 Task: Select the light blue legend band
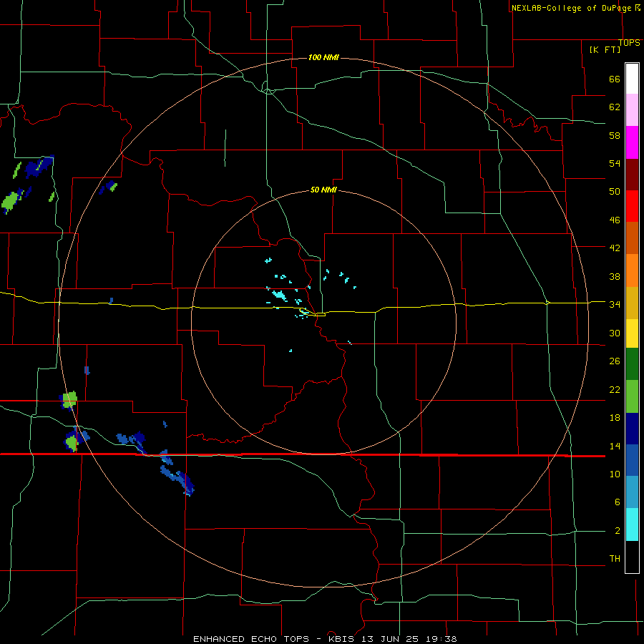632,492
